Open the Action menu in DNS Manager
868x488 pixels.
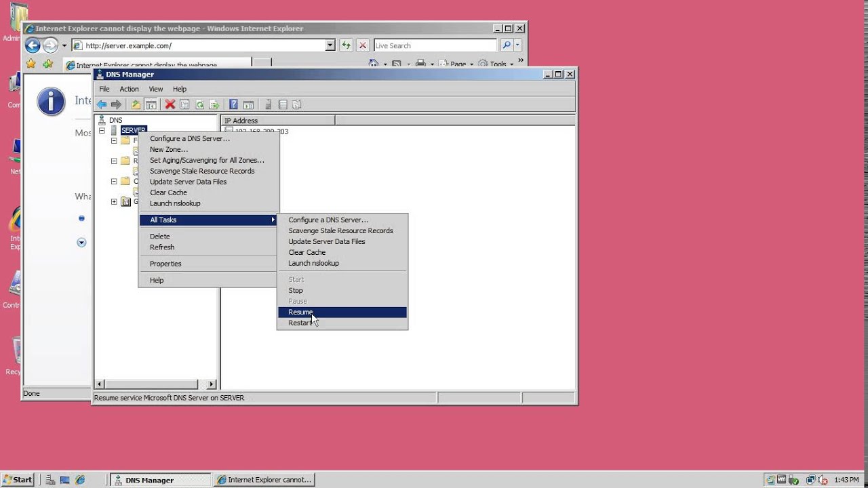(x=129, y=89)
